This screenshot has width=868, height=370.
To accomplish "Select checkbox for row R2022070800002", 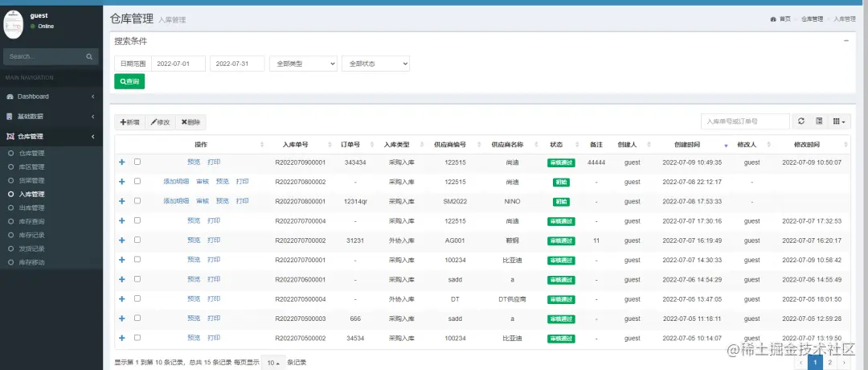I will point(137,181).
